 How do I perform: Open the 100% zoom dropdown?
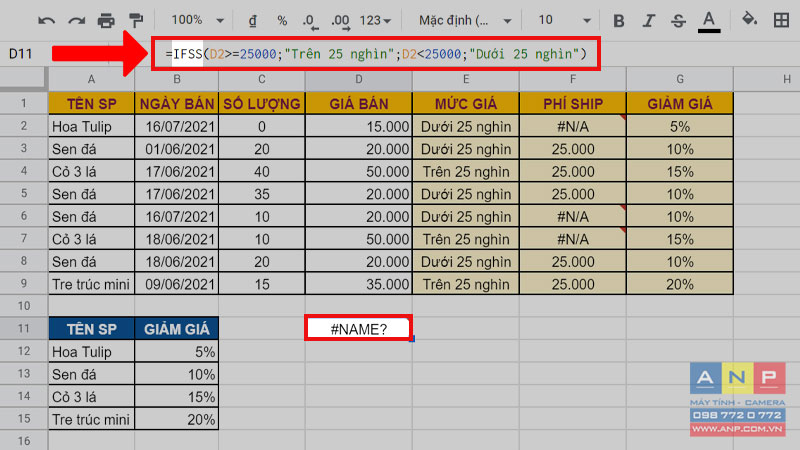(x=197, y=20)
